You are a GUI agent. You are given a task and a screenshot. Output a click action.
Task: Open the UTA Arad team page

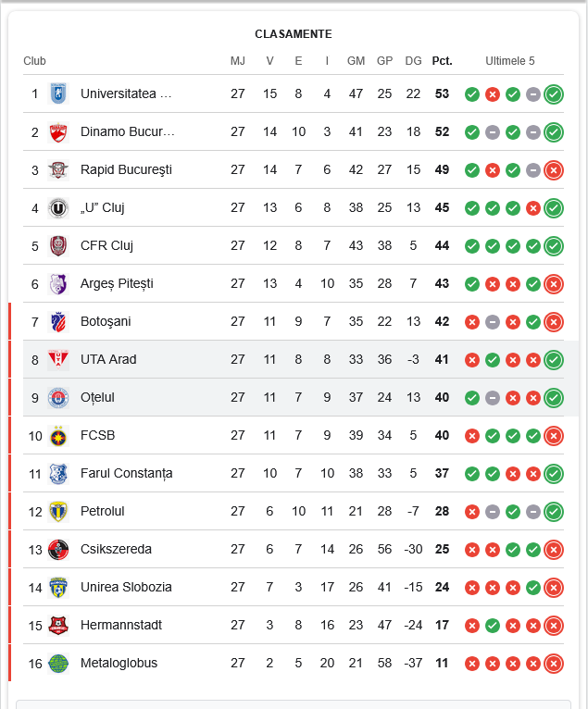pyautogui.click(x=108, y=359)
